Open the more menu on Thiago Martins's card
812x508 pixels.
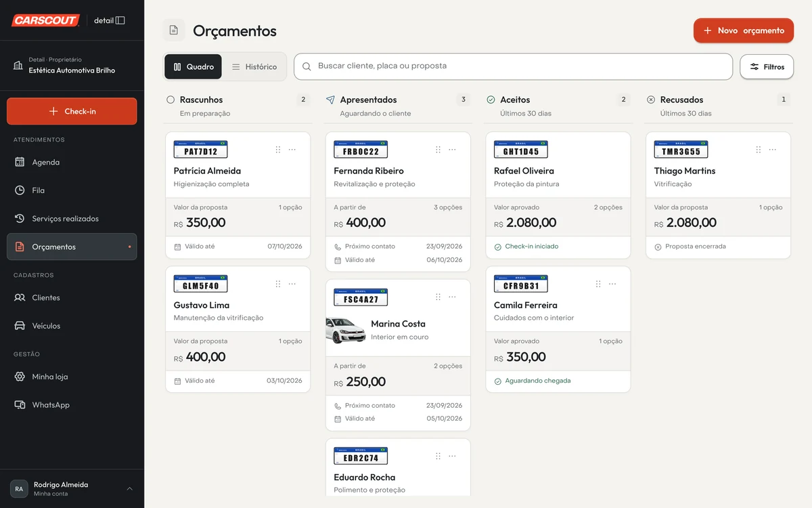tap(773, 150)
